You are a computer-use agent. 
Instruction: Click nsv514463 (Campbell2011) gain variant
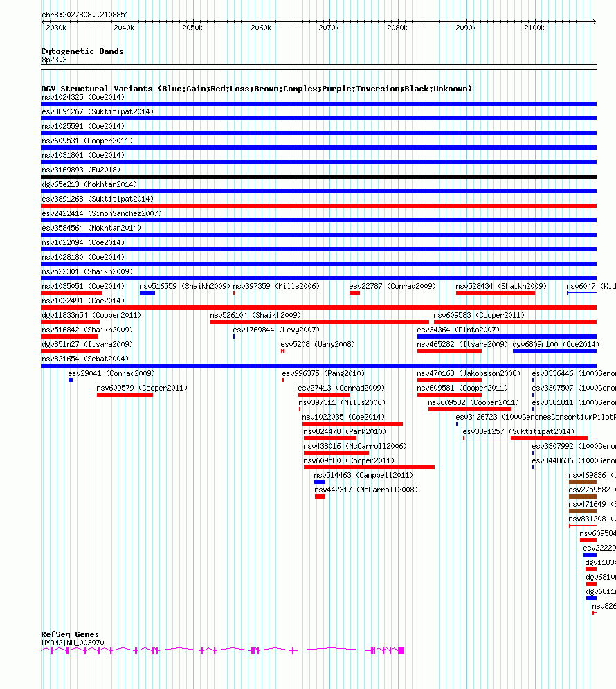pyautogui.click(x=320, y=482)
